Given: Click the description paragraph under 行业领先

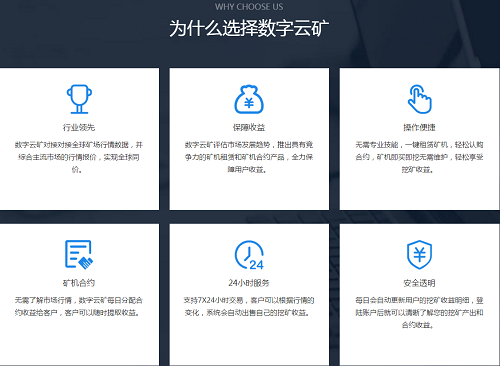Looking at the screenshot, I should point(79,157).
